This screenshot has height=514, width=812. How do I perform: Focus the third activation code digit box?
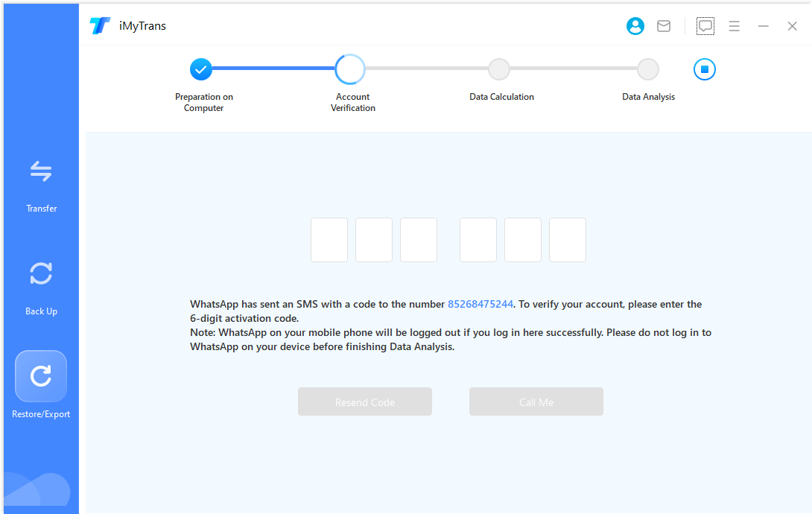pyautogui.click(x=419, y=240)
